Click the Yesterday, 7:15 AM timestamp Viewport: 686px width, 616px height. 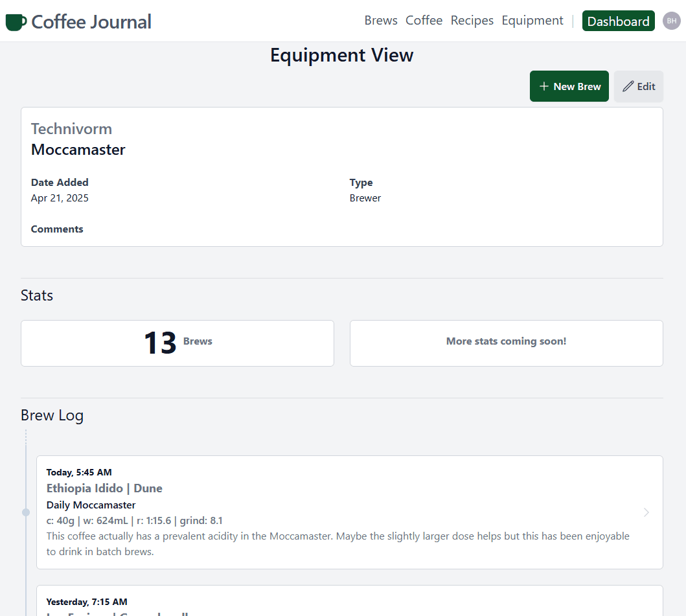point(87,602)
